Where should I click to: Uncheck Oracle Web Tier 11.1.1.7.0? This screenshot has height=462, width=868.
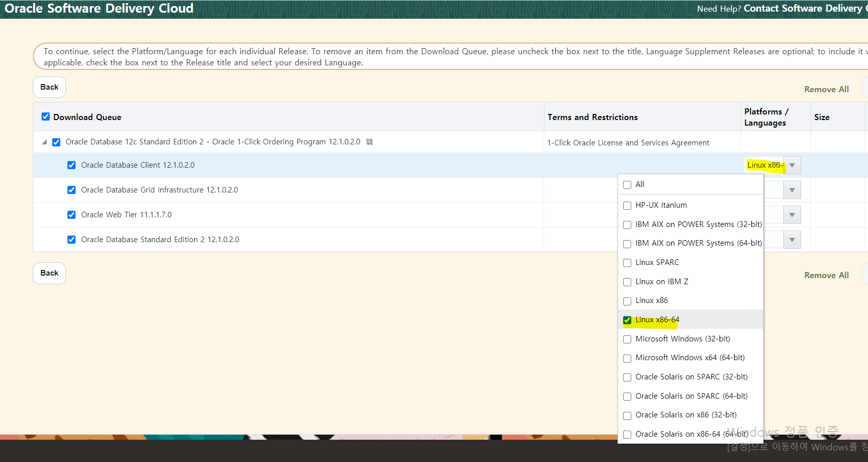tap(71, 215)
